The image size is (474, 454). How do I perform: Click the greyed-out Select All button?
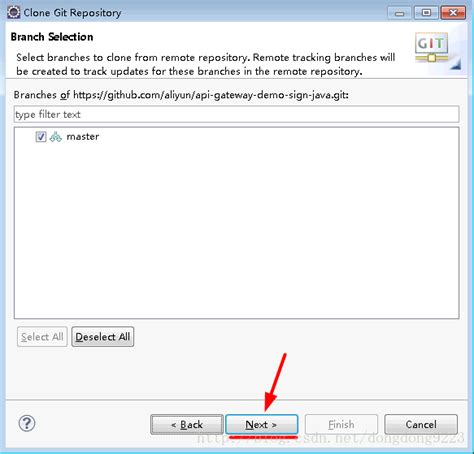(x=42, y=337)
